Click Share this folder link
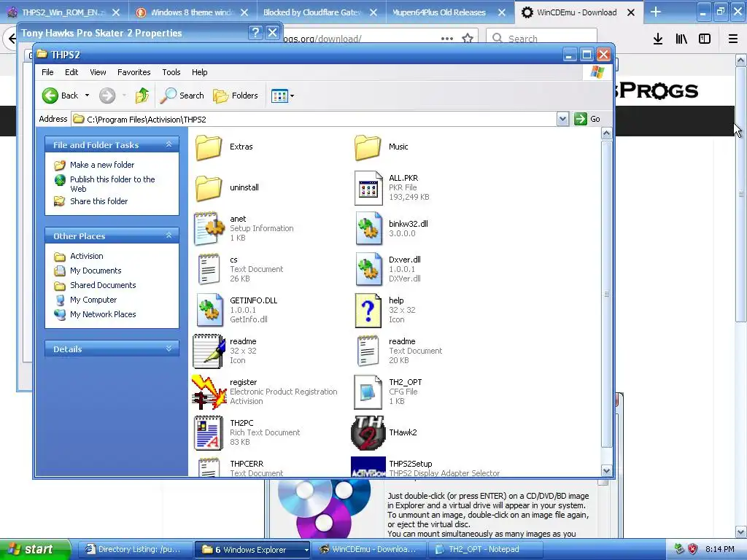This screenshot has height=560, width=747. point(98,201)
